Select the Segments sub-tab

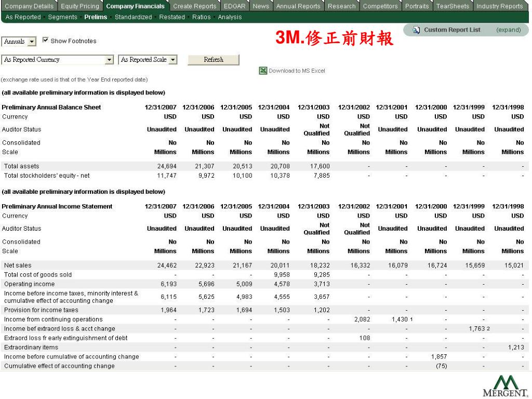[62, 17]
